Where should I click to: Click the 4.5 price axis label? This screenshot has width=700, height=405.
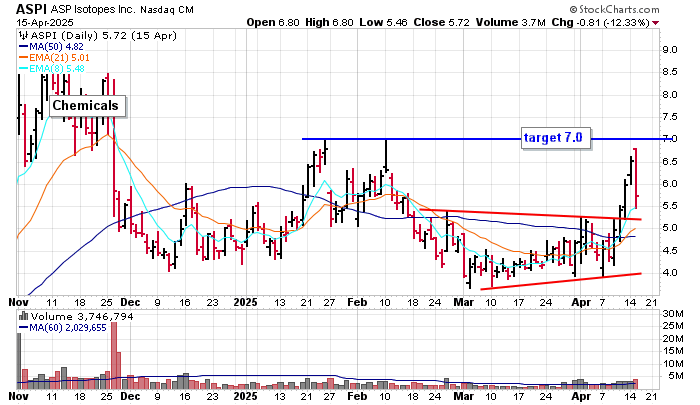coord(668,251)
